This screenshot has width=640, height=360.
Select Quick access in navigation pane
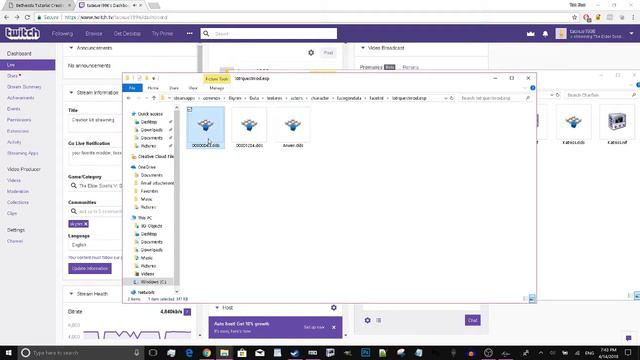pyautogui.click(x=150, y=114)
